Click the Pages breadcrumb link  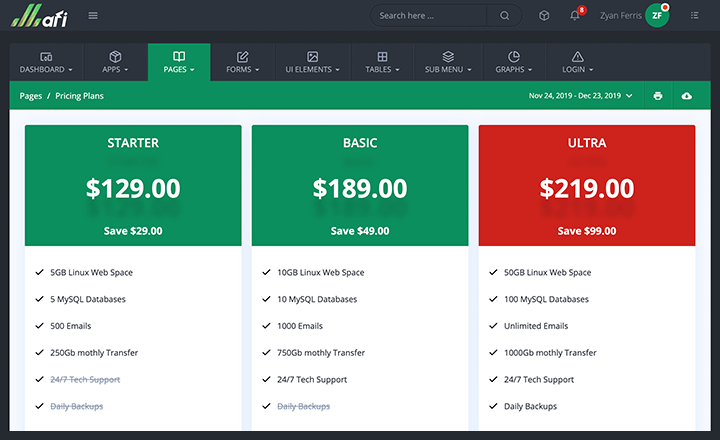(30, 96)
